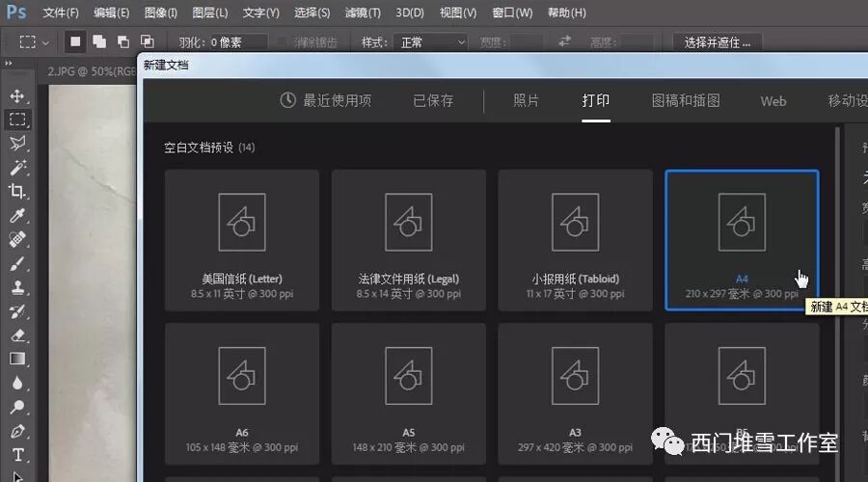Click the preset list vertical scrollbar

[837, 305]
